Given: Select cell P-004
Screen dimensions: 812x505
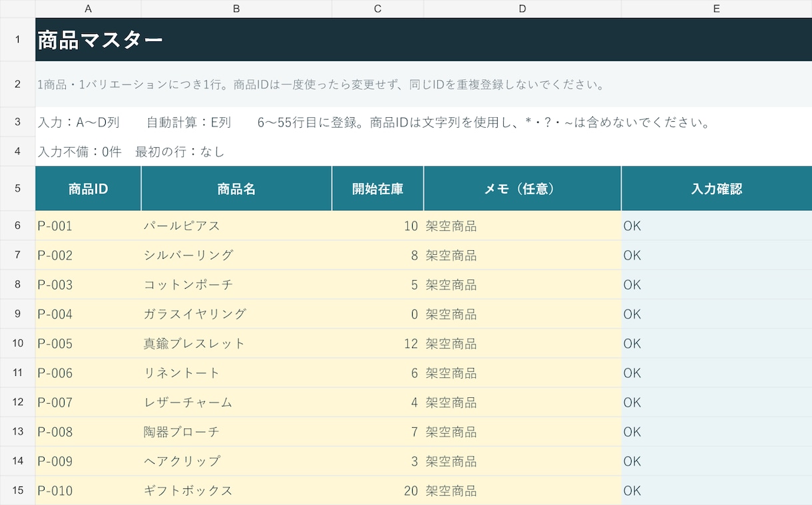Looking at the screenshot, I should [89, 314].
